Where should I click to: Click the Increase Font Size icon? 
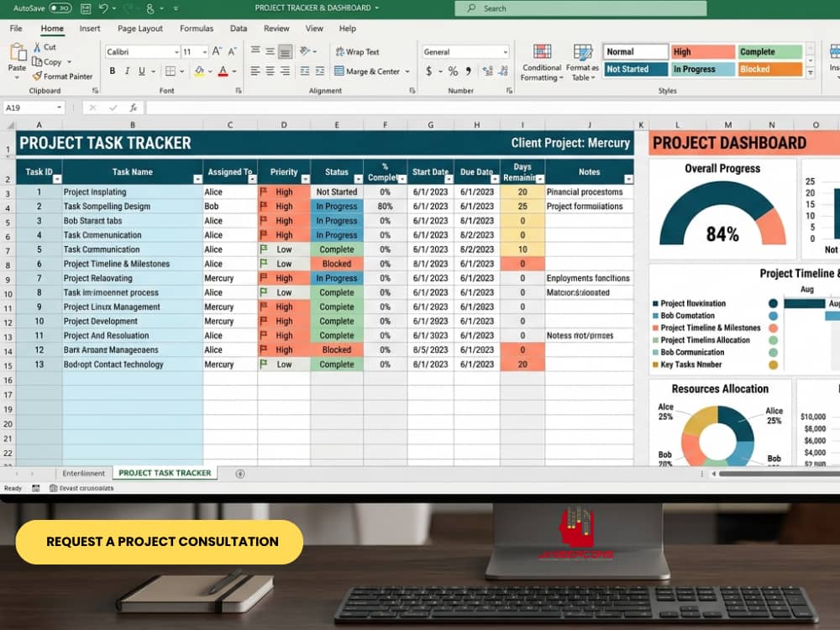(217, 51)
